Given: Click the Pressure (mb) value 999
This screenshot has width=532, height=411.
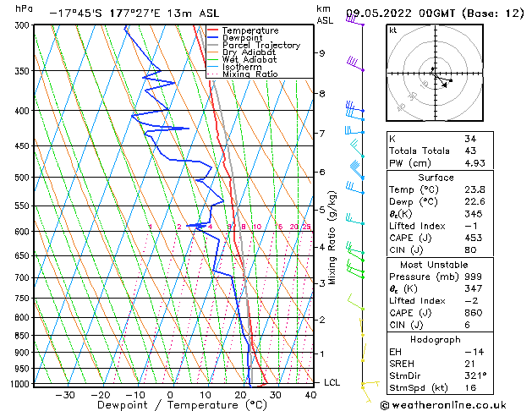Looking at the screenshot, I should 474,277.
